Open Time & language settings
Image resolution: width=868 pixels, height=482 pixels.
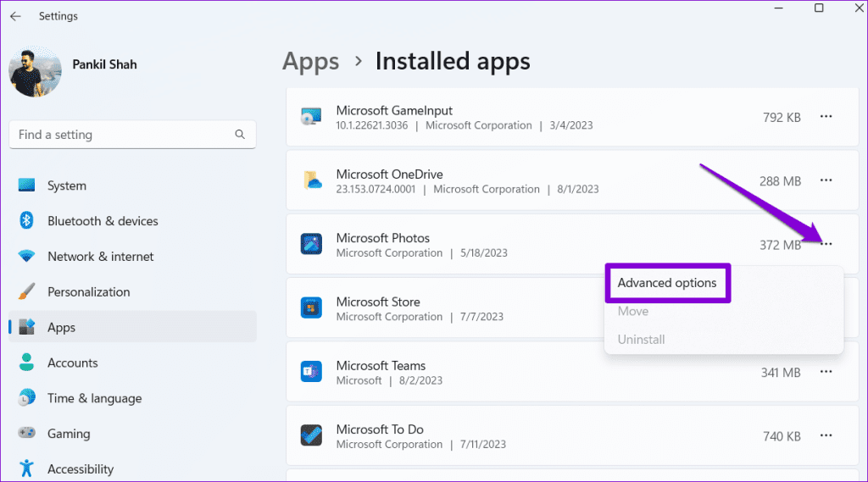(x=132, y=398)
